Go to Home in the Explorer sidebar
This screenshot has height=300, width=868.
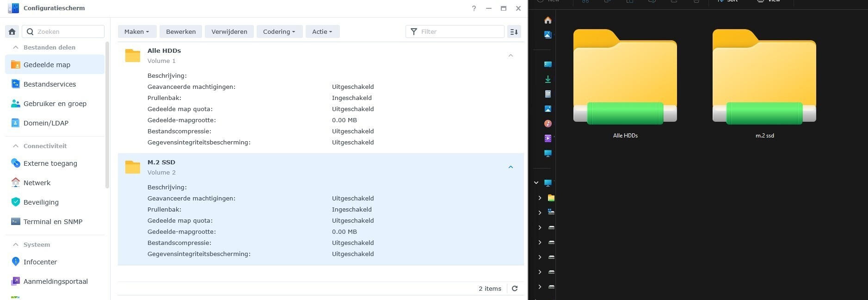[548, 20]
